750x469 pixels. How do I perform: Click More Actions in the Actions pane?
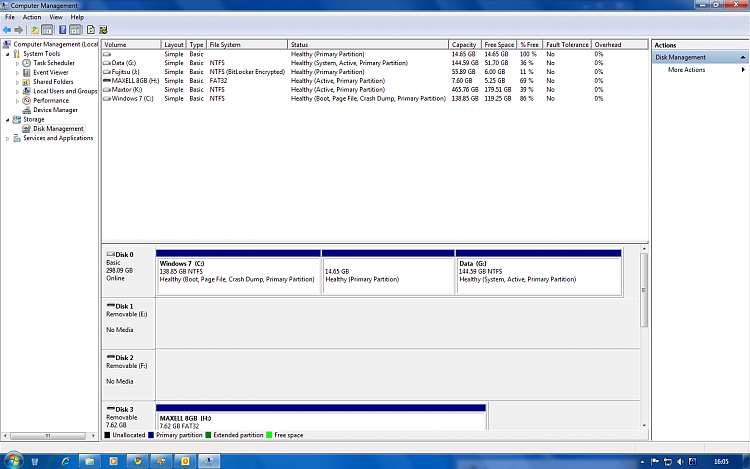coord(686,70)
